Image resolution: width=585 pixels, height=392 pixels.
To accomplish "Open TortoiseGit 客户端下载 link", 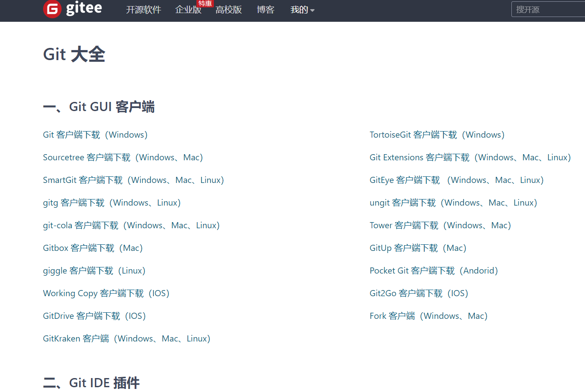I will 437,135.
